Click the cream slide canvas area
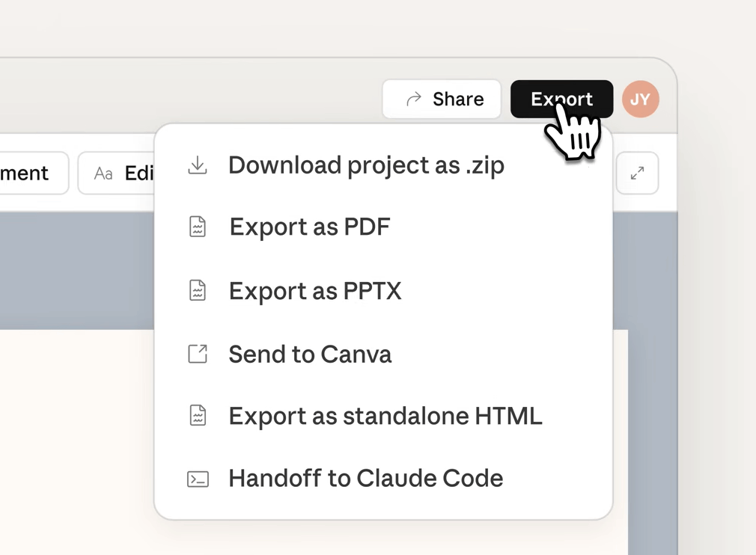The height and width of the screenshot is (555, 756). pos(75,449)
